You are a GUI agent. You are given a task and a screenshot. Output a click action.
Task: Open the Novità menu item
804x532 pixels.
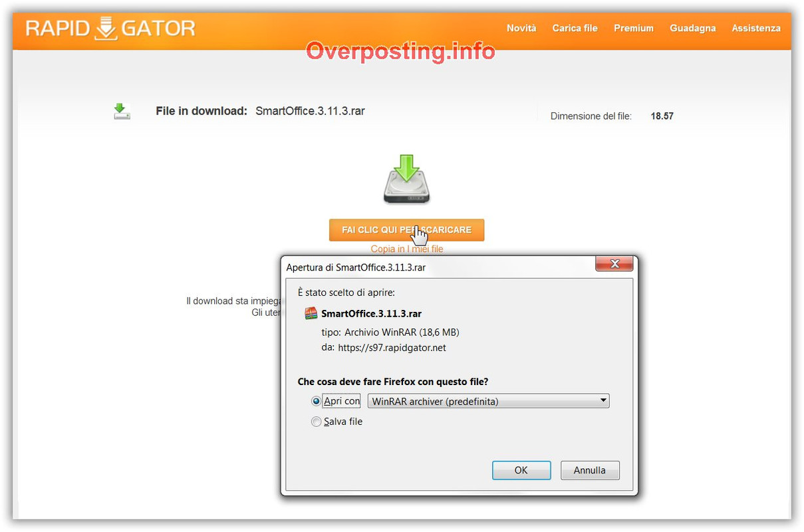pyautogui.click(x=521, y=28)
